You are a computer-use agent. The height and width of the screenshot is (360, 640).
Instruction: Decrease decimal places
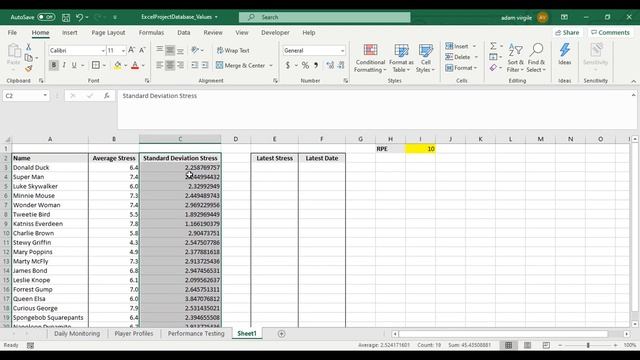coord(341,65)
